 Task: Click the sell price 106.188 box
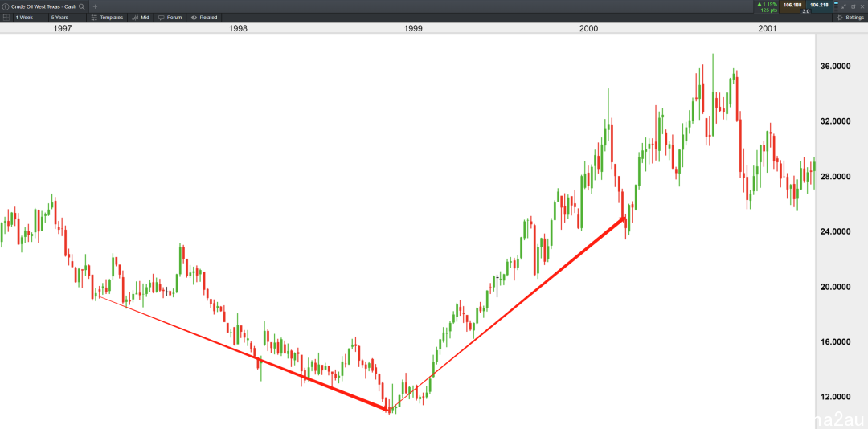tap(792, 6)
